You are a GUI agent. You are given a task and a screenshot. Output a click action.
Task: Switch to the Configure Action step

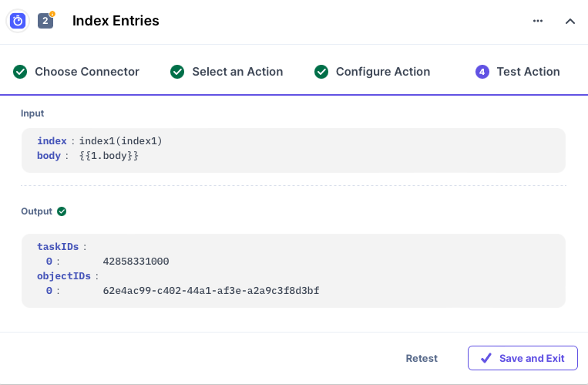coord(382,72)
